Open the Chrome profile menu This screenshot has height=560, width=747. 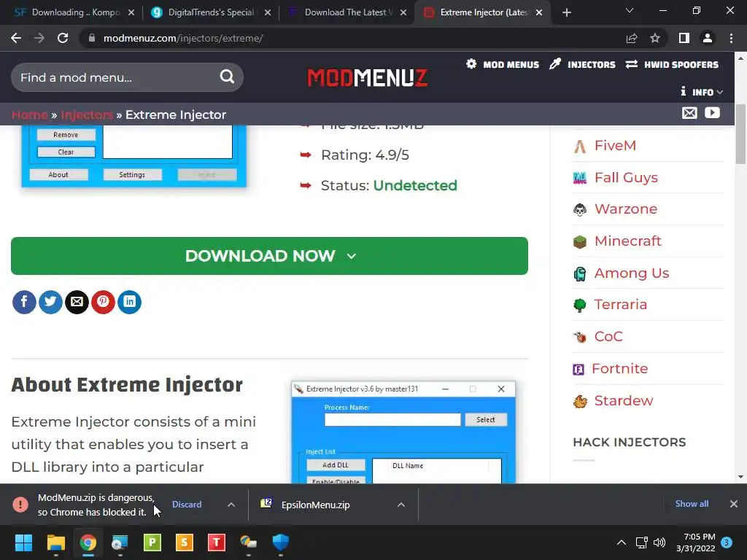708,38
